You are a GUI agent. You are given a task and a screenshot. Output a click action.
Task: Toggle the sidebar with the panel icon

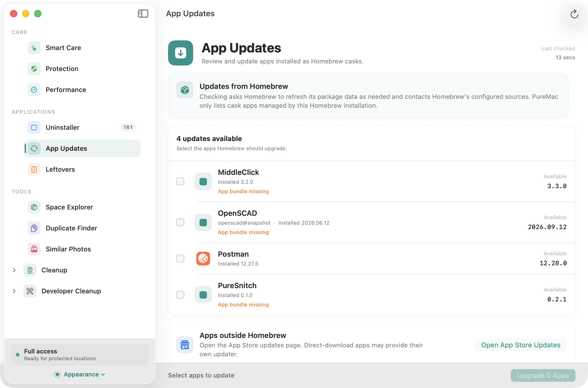point(143,14)
